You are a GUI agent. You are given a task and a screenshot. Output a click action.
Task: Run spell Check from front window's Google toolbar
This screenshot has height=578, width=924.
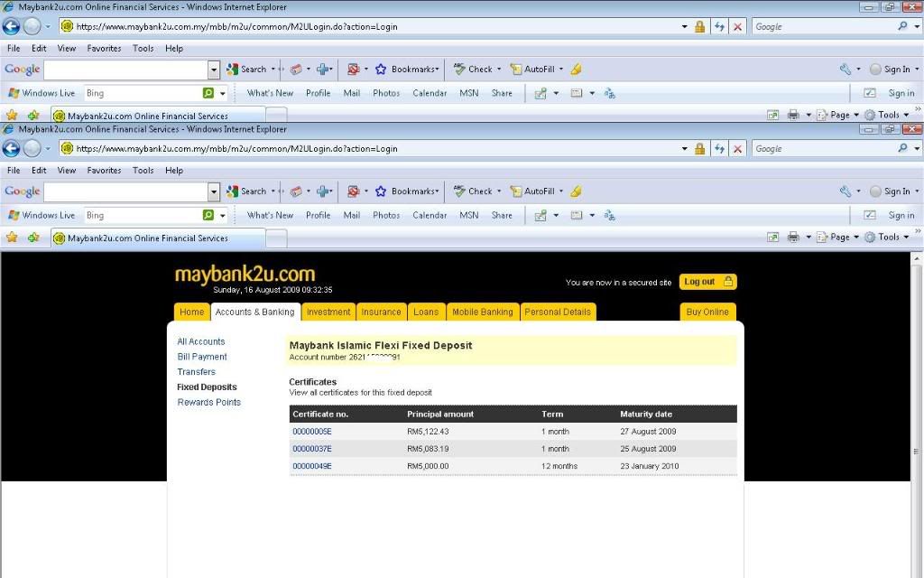(473, 191)
